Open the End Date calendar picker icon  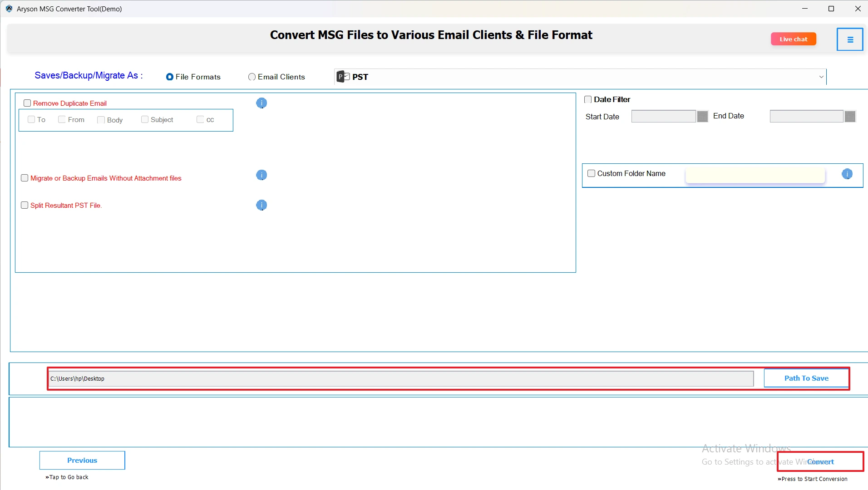(850, 117)
